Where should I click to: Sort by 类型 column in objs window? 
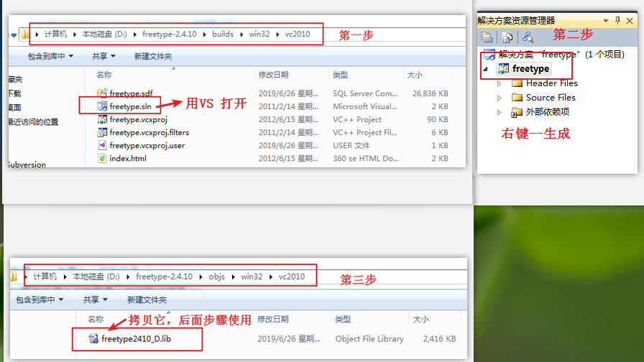(343, 319)
